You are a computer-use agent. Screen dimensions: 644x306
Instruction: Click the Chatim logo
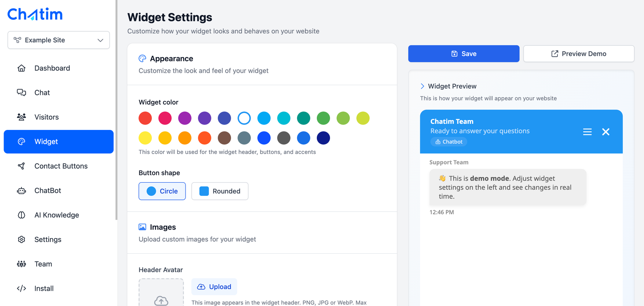[35, 14]
